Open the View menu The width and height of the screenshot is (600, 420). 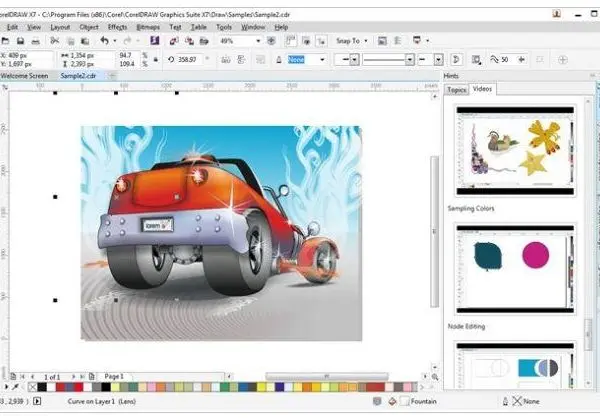(x=34, y=27)
